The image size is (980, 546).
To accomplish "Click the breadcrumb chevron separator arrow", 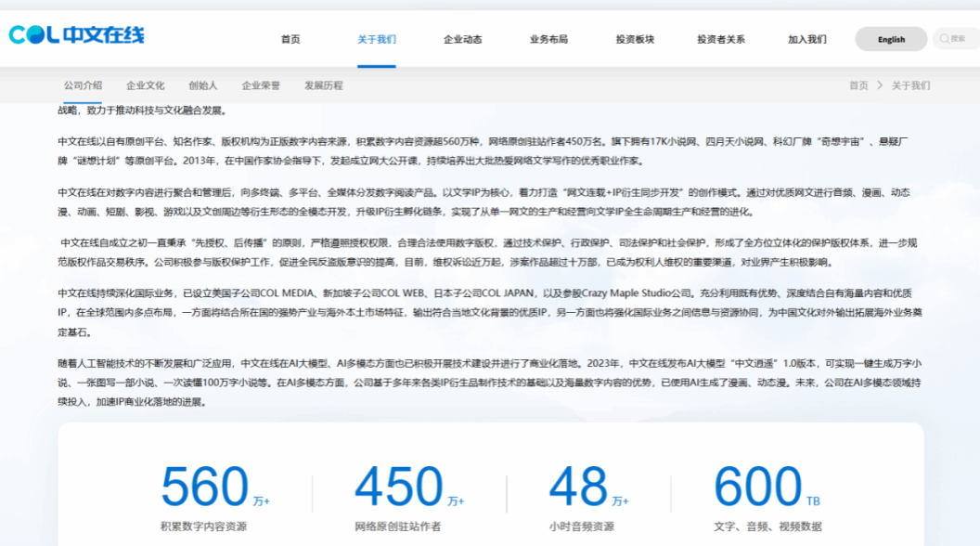I will point(879,85).
